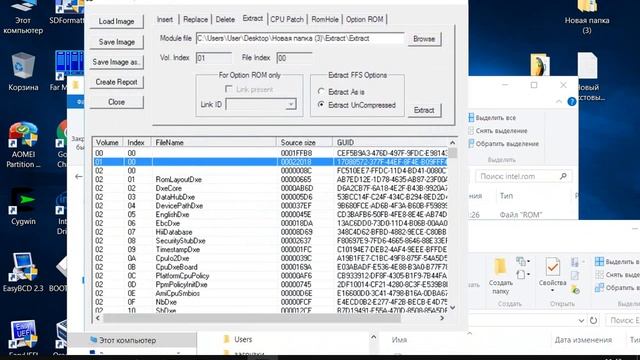640x360 pixels.
Task: Open the Users folder in the file list
Action: point(238,339)
